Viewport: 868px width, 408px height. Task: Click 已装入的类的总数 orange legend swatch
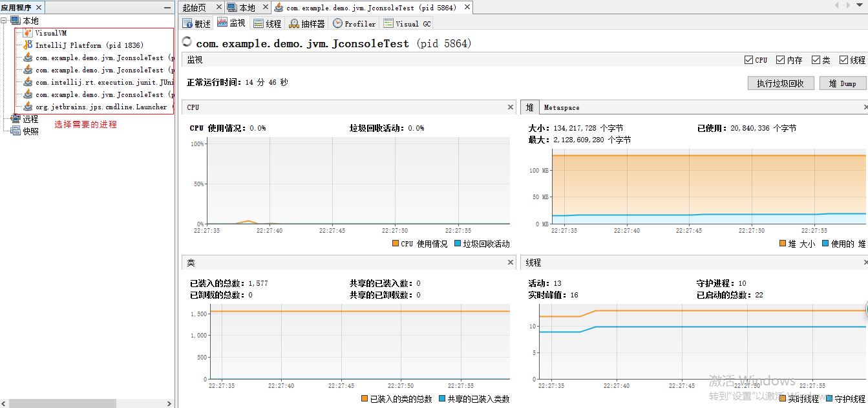coord(365,399)
